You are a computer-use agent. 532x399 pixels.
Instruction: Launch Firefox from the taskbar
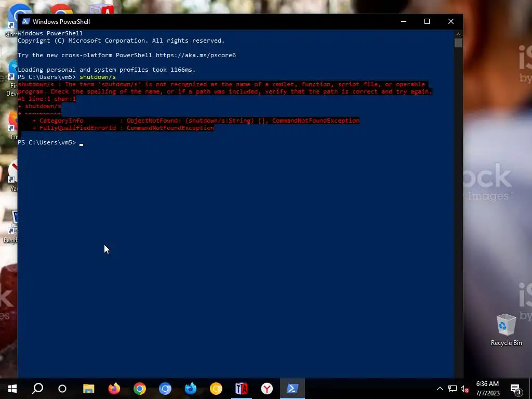114,389
